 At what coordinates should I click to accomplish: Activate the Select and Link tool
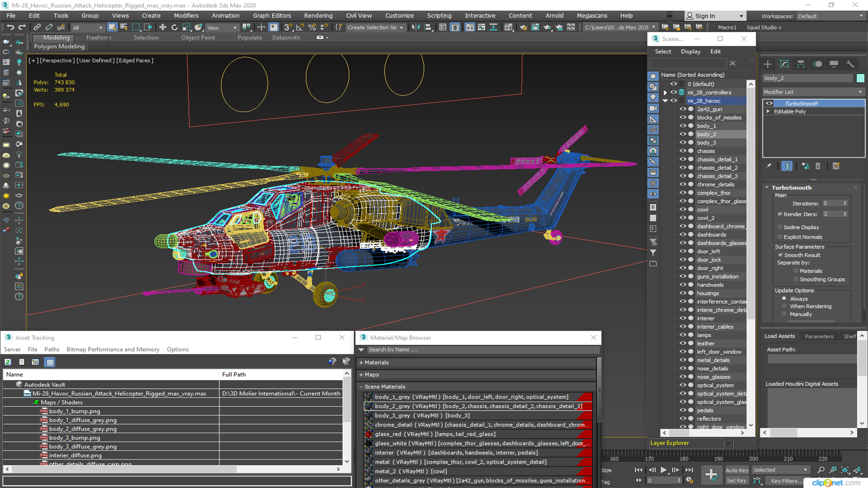click(37, 28)
